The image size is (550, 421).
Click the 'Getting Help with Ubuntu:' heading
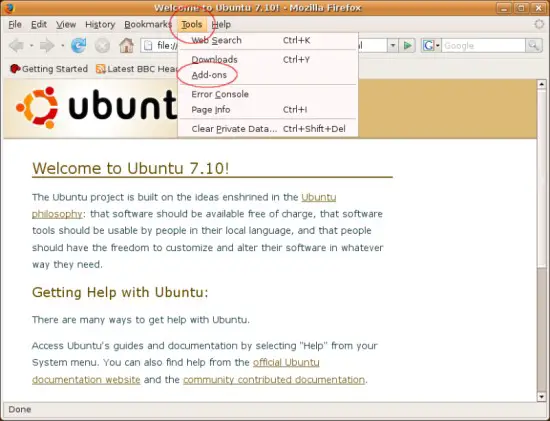tap(120, 292)
